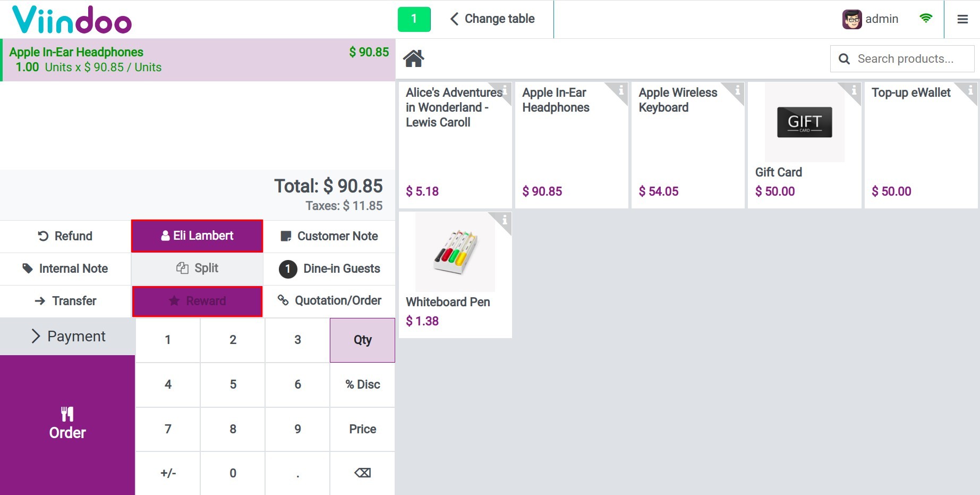Image resolution: width=980 pixels, height=495 pixels.
Task: Click the home category icon
Action: point(414,58)
